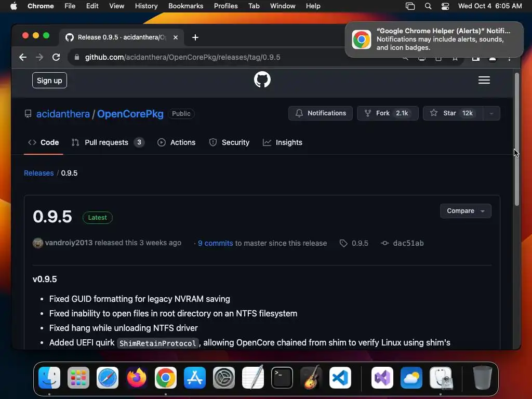Viewport: 532px width, 399px height.
Task: Click the Latest release badge
Action: 97,218
